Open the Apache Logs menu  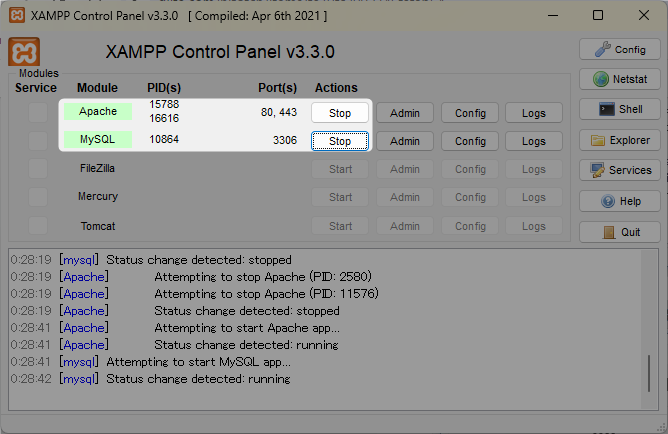pos(534,113)
